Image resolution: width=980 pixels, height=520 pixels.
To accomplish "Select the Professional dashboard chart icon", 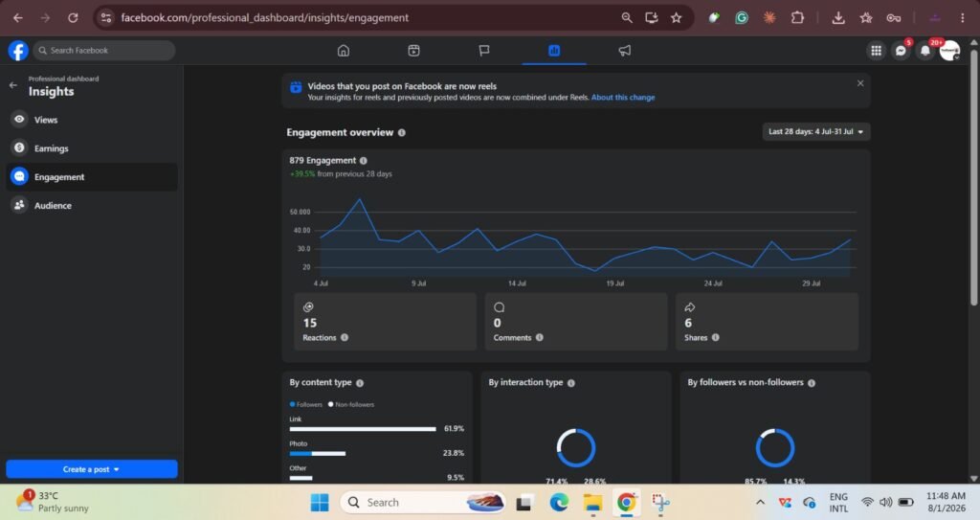I will [x=554, y=51].
